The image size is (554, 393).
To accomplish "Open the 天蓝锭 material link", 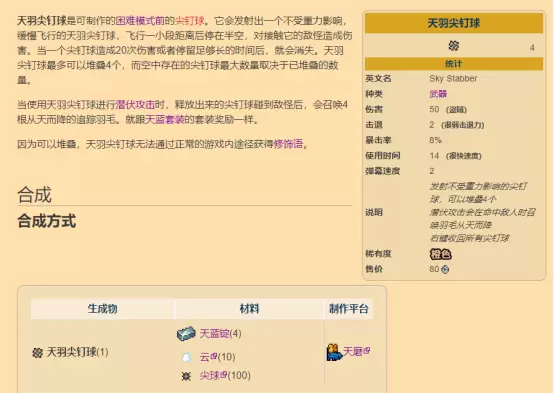I will point(214,333).
